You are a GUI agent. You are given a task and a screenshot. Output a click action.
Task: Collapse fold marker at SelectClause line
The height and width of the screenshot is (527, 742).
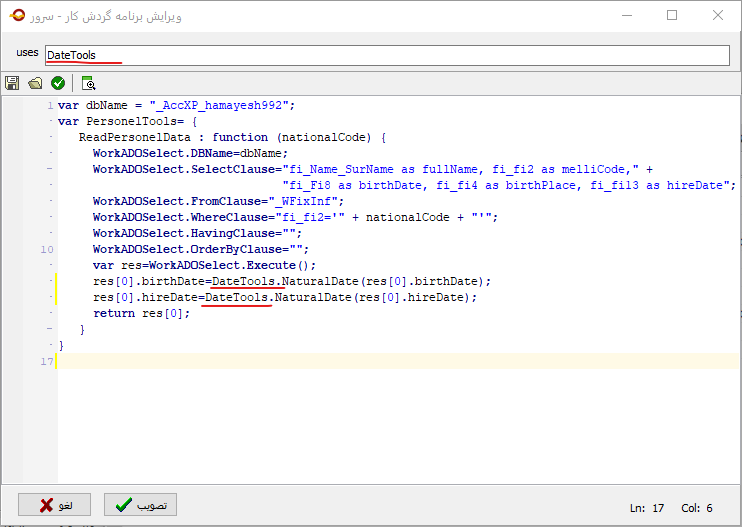pos(50,168)
